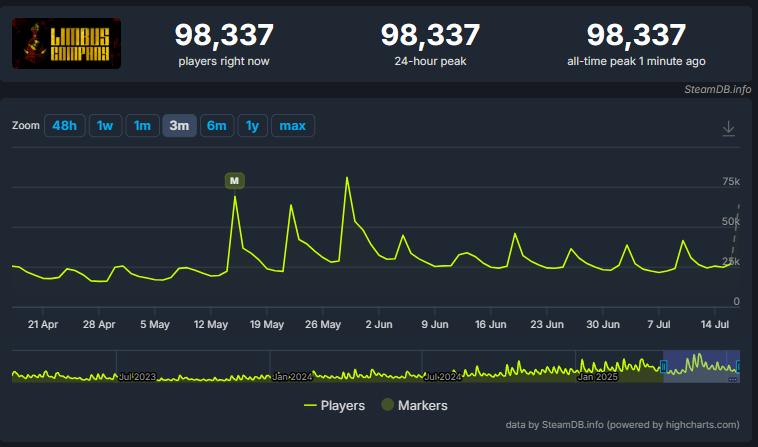Click the 24-hour peak label
This screenshot has height=447, width=758.
click(x=430, y=61)
